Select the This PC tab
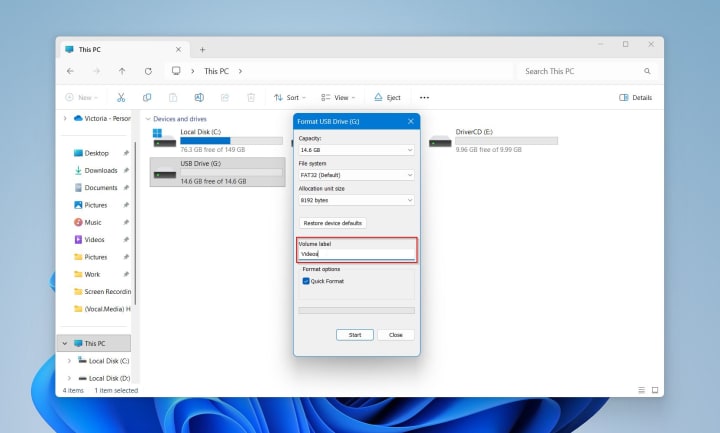The image size is (720, 433). pos(124,50)
